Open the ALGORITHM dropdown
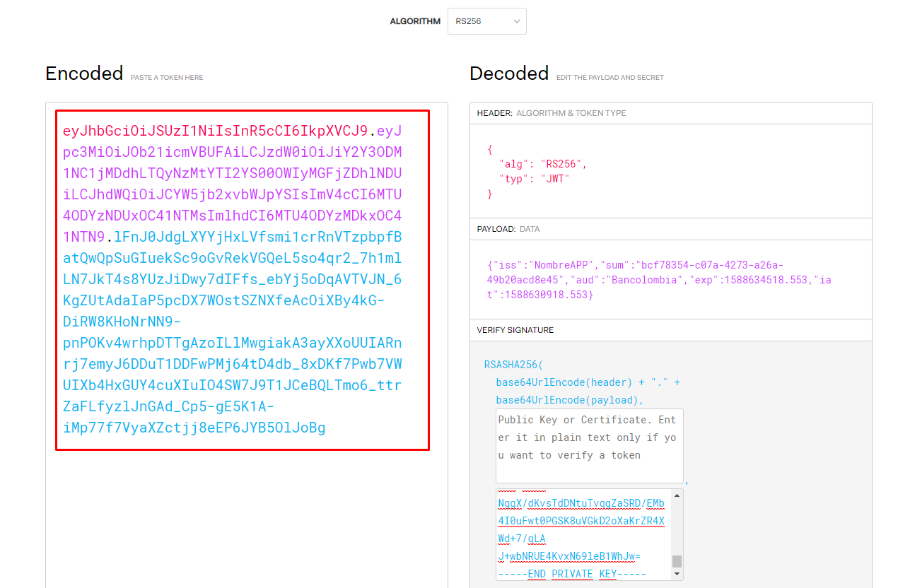910x588 pixels. (x=486, y=21)
